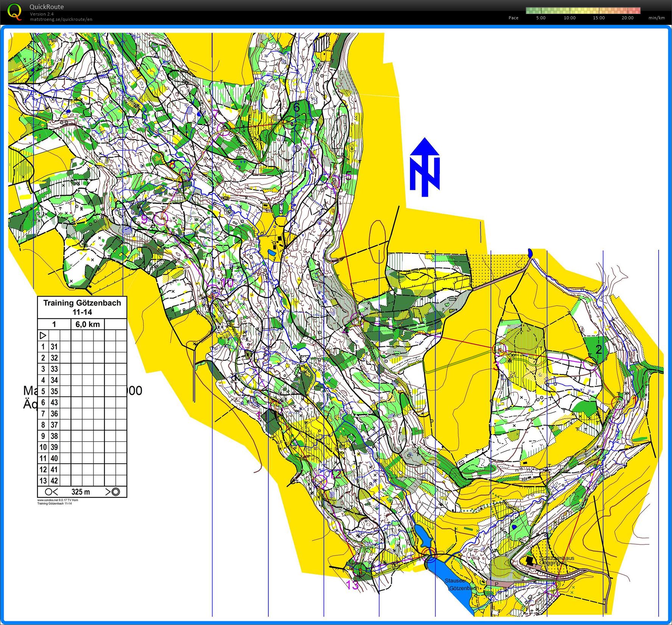Click the control 13 circle on the map
The image size is (672, 625).
[x=360, y=569]
